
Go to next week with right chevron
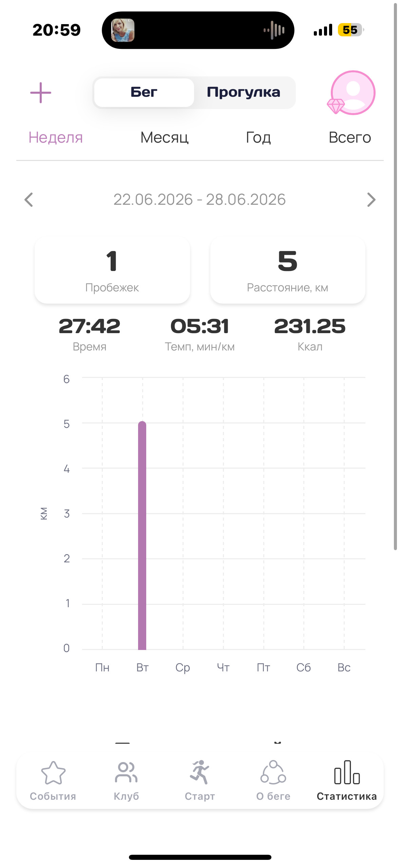[x=372, y=200]
